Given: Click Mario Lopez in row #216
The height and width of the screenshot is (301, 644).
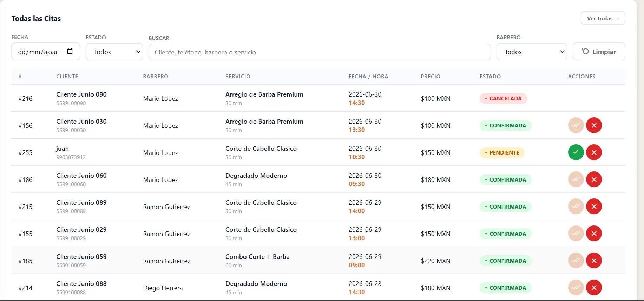Looking at the screenshot, I should (x=160, y=98).
